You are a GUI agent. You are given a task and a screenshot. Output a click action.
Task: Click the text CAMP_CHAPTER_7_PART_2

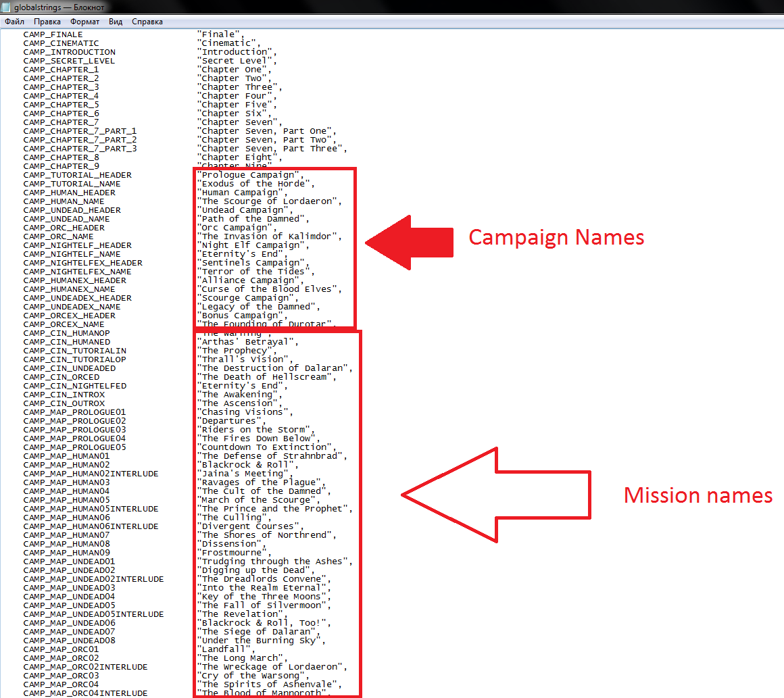[80, 140]
